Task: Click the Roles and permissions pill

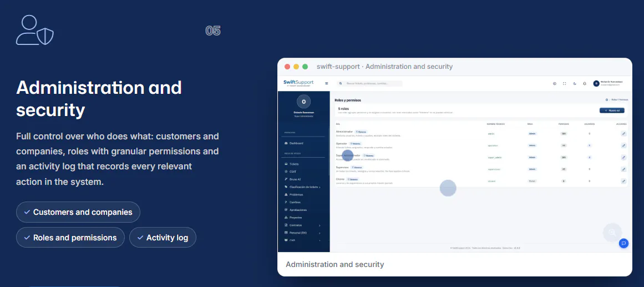Action: [70, 238]
